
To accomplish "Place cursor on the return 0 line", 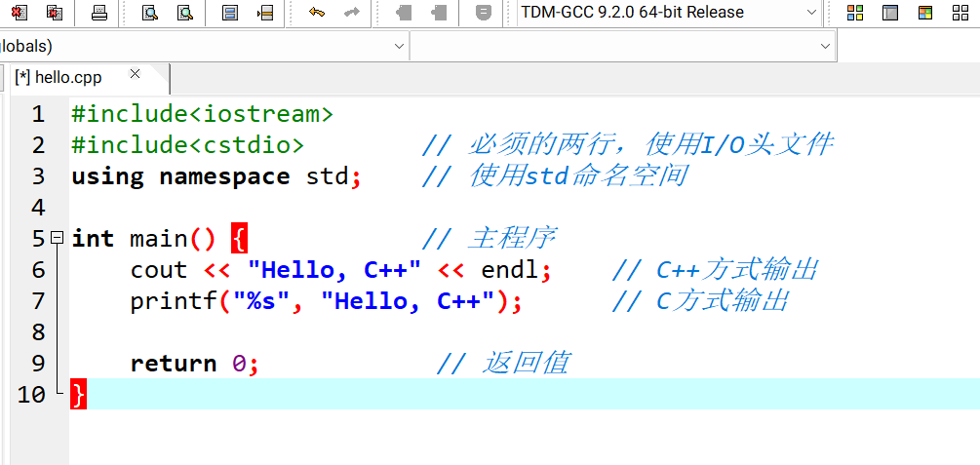I will point(195,364).
